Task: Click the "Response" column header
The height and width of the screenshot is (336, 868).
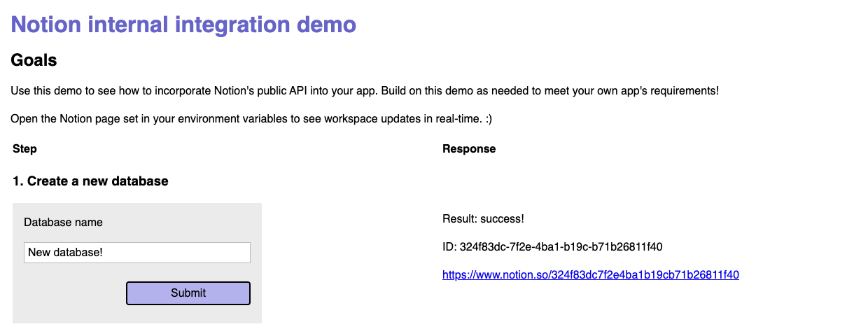Action: click(x=469, y=149)
